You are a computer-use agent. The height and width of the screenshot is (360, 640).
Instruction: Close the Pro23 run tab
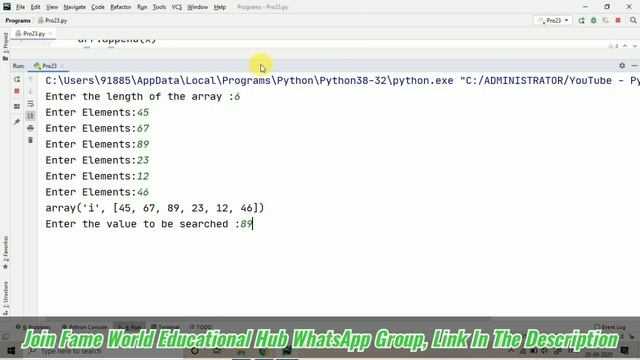point(62,66)
